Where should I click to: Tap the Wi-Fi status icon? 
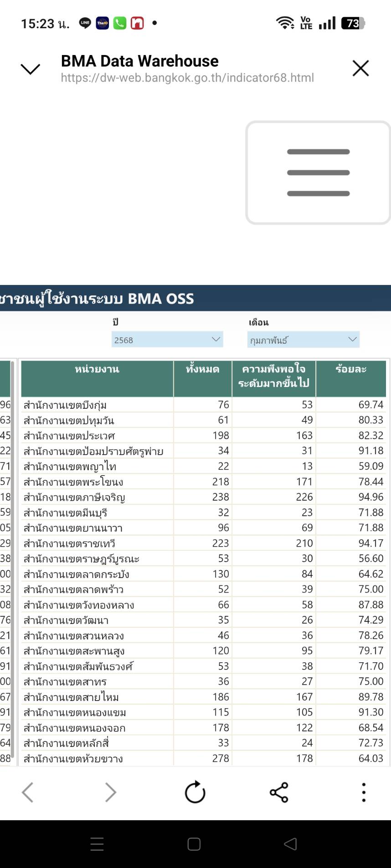coord(285,23)
